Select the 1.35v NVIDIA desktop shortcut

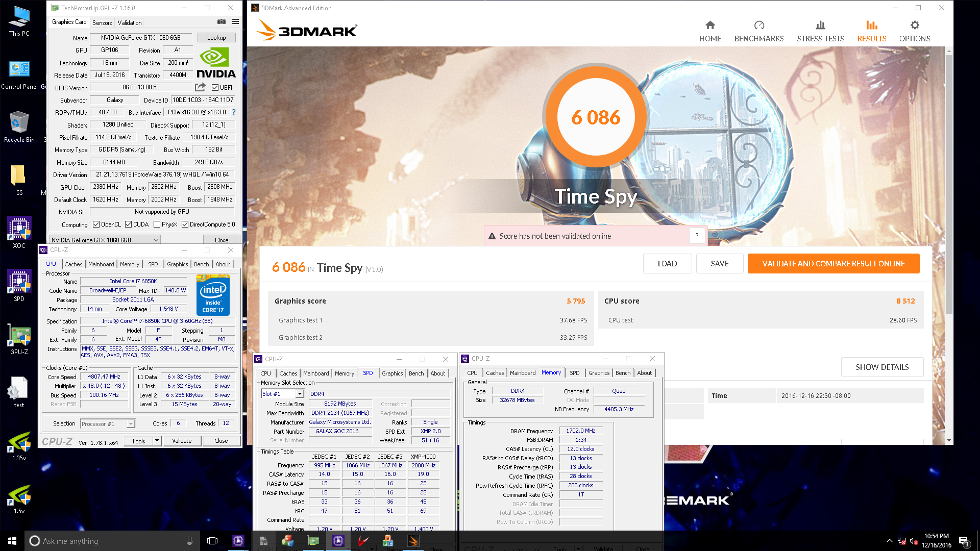point(19,446)
